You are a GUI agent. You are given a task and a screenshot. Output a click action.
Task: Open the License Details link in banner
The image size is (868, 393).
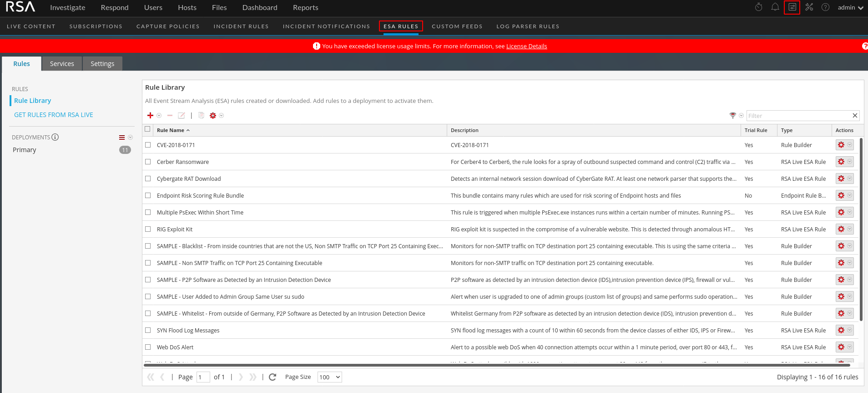coord(526,46)
